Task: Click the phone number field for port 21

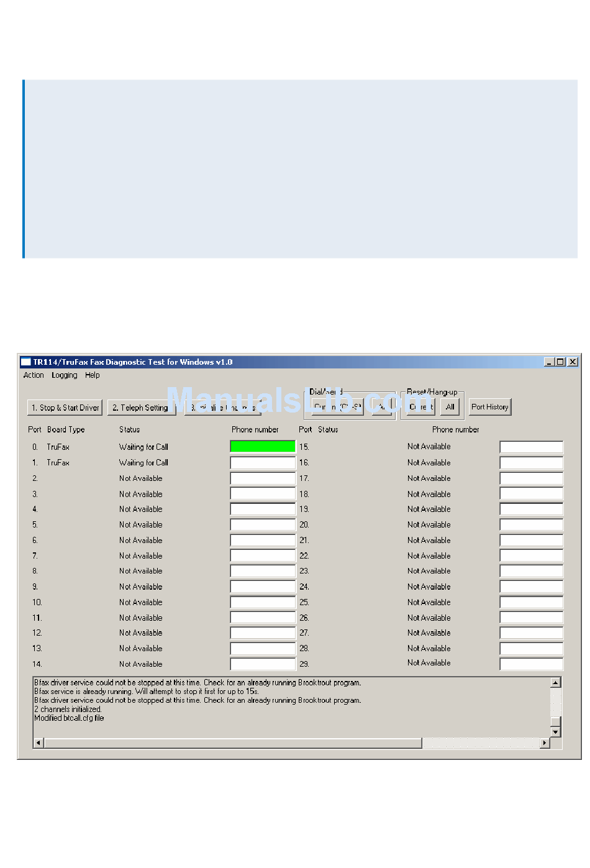Action: pos(531,540)
